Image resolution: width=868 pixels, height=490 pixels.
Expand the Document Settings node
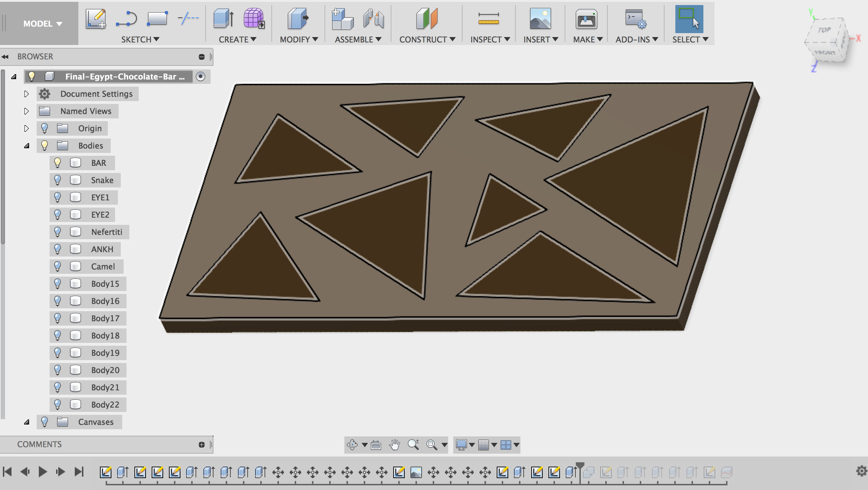tap(26, 94)
